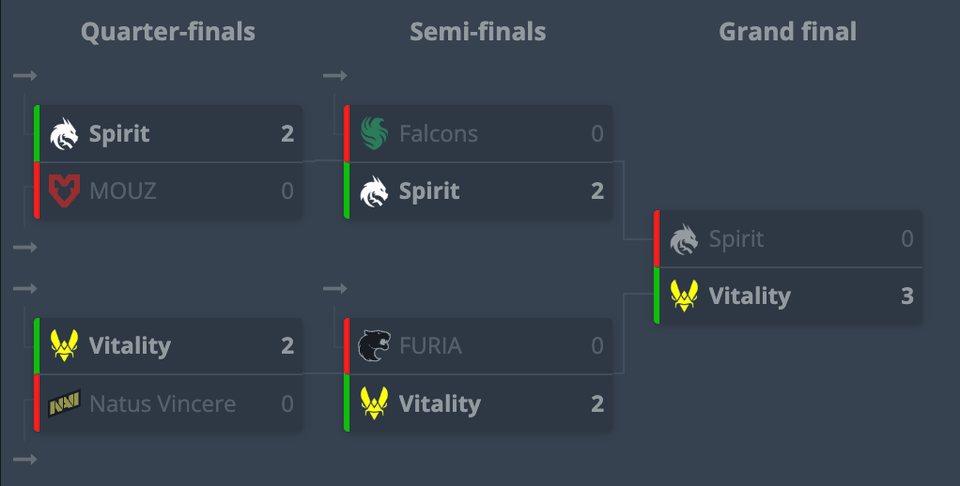Screen dimensions: 960x486
Task: Select the Quarter-finals column heading
Action: tap(168, 32)
